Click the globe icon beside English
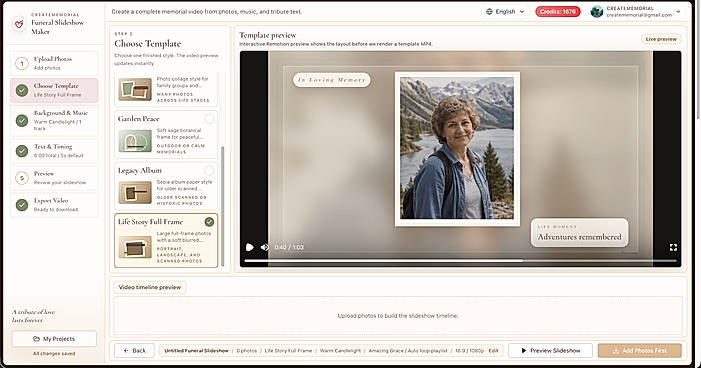 489,12
